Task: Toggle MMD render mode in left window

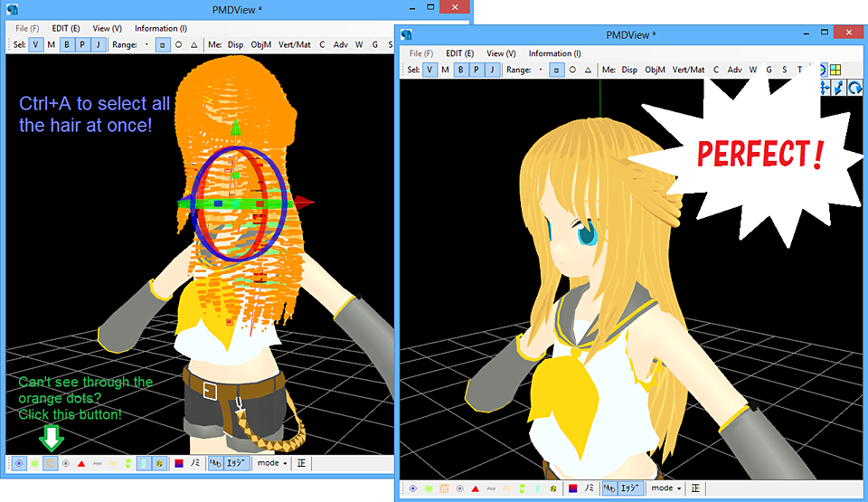Action: (x=215, y=463)
